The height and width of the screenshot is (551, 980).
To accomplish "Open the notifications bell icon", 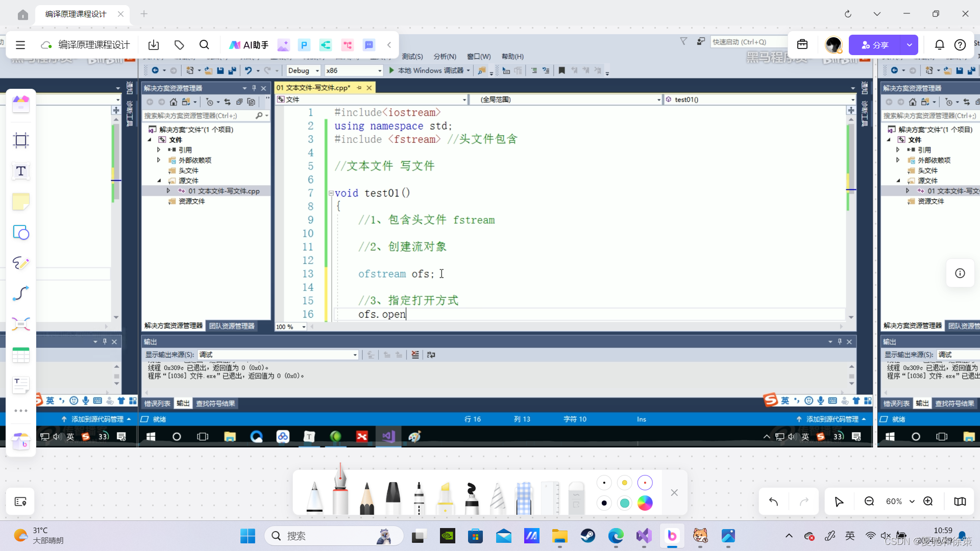I will [939, 45].
